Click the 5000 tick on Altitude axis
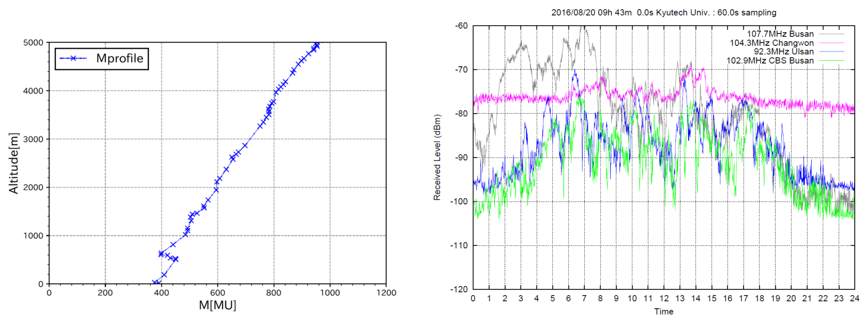 33,43
